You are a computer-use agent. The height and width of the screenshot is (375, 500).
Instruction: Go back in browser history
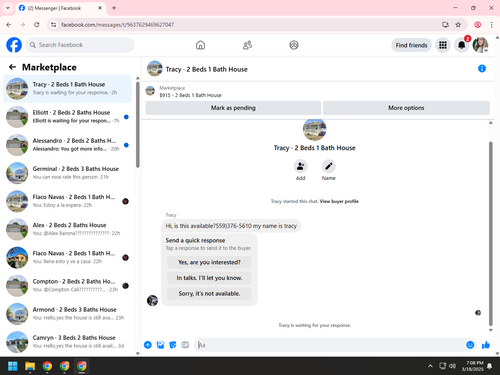(9, 25)
